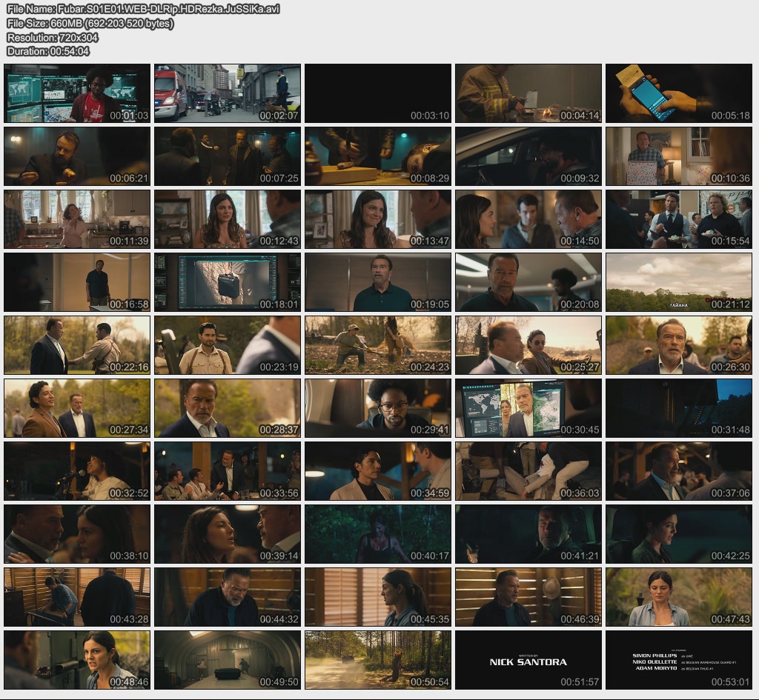
Task: Select the black frame thumbnail at 00:03:10
Action: tap(378, 93)
